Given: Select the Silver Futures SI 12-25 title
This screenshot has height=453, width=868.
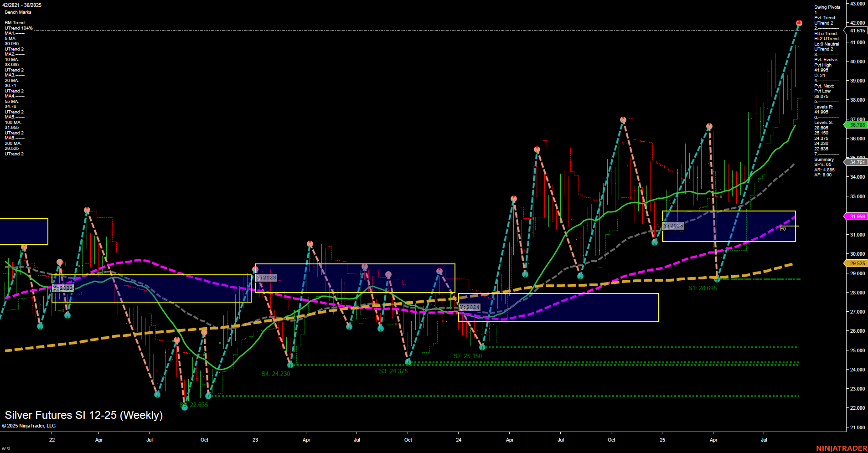Looking at the screenshot, I should [x=85, y=415].
